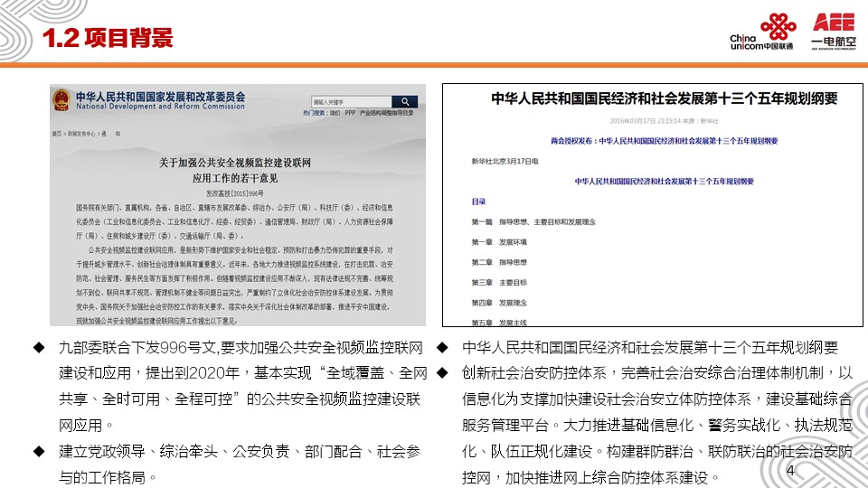Click the subtitle 应用工作的若干意见
868x488 pixels.
235,178
